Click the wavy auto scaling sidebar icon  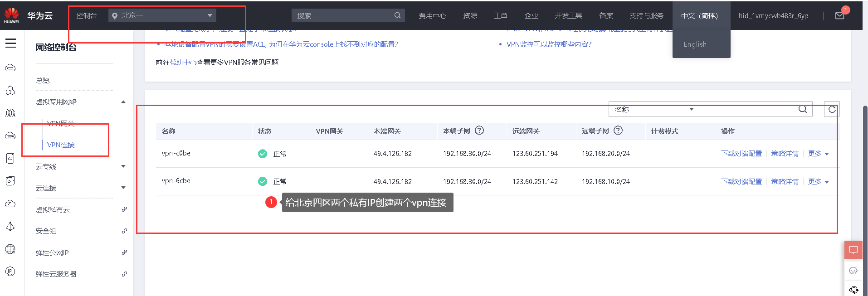coord(10,113)
